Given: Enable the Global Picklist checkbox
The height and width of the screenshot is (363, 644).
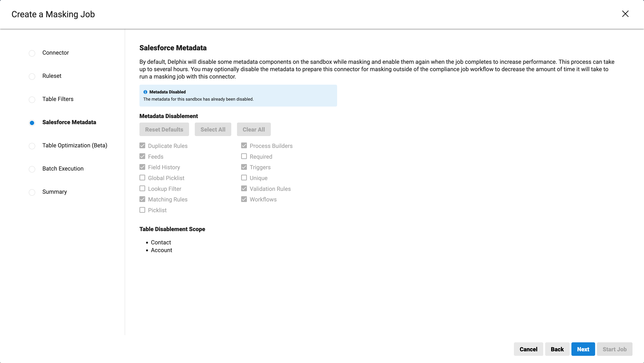Looking at the screenshot, I should [x=142, y=178].
